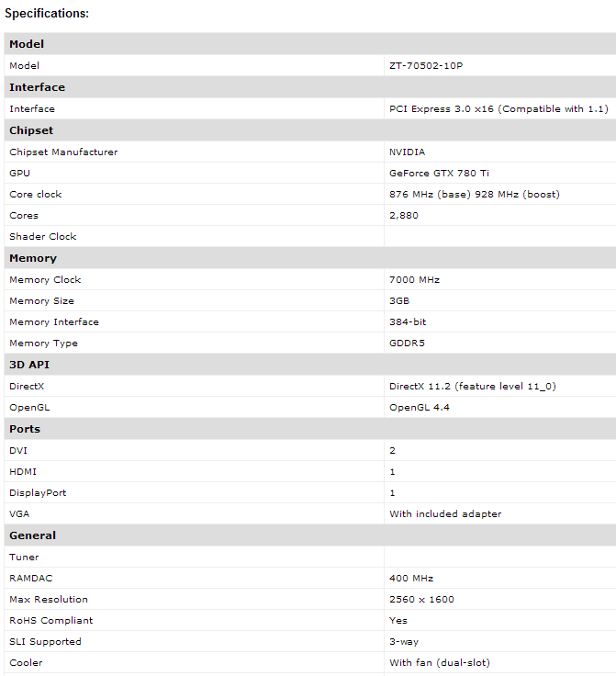Click the 'Memory Clock' label
Screen dimensions: 616x676
45,279
